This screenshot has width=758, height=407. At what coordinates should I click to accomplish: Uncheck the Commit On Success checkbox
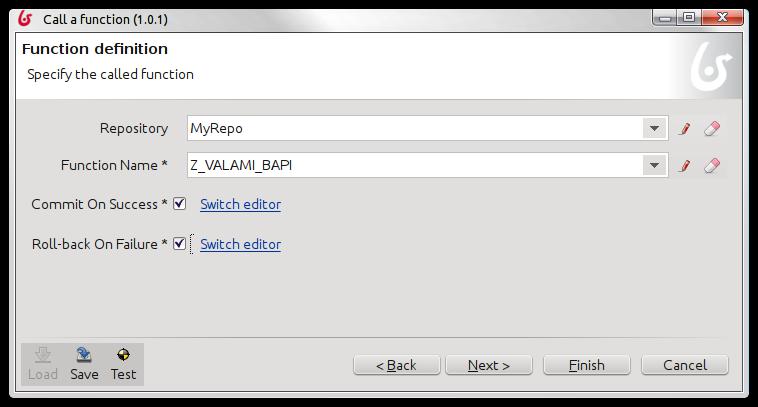[179, 204]
